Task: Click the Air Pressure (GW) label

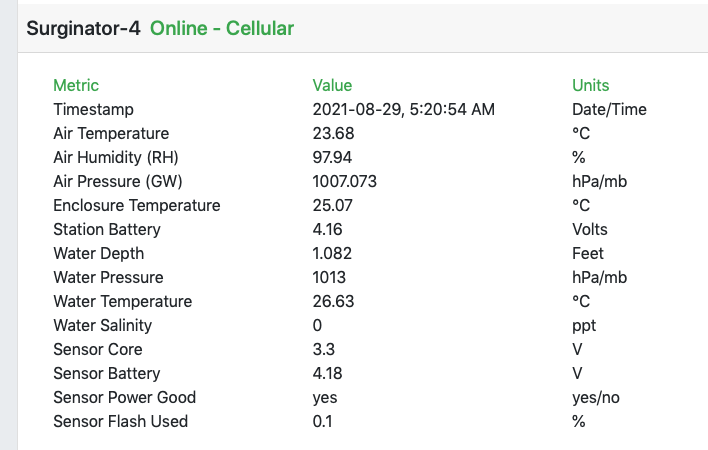Action: pos(117,181)
